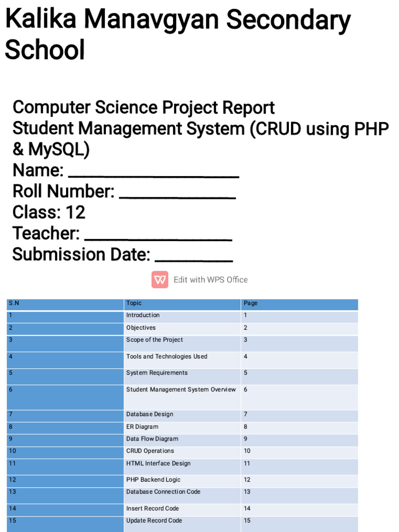Select the Objectives topic cell
This screenshot has height=532, width=399.
point(182,329)
